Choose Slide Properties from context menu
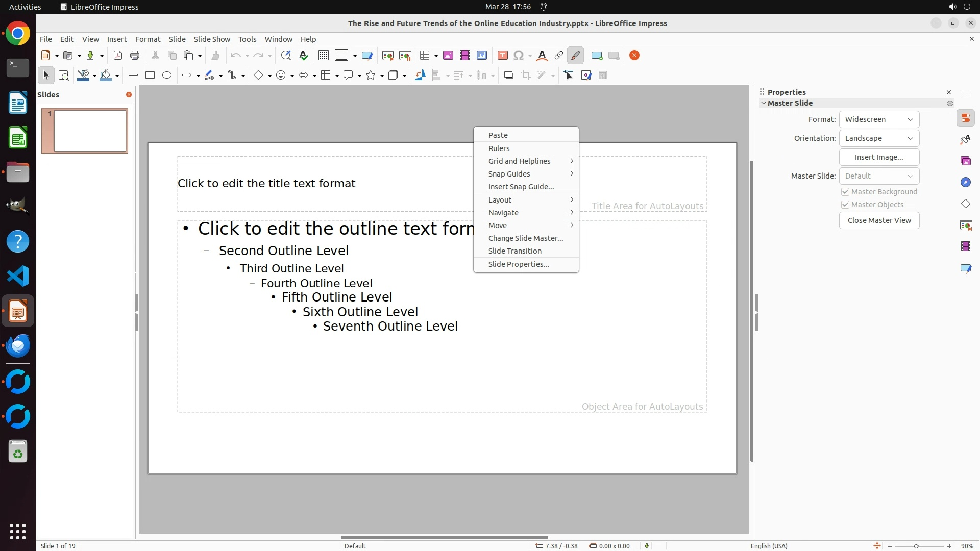 coord(519,264)
